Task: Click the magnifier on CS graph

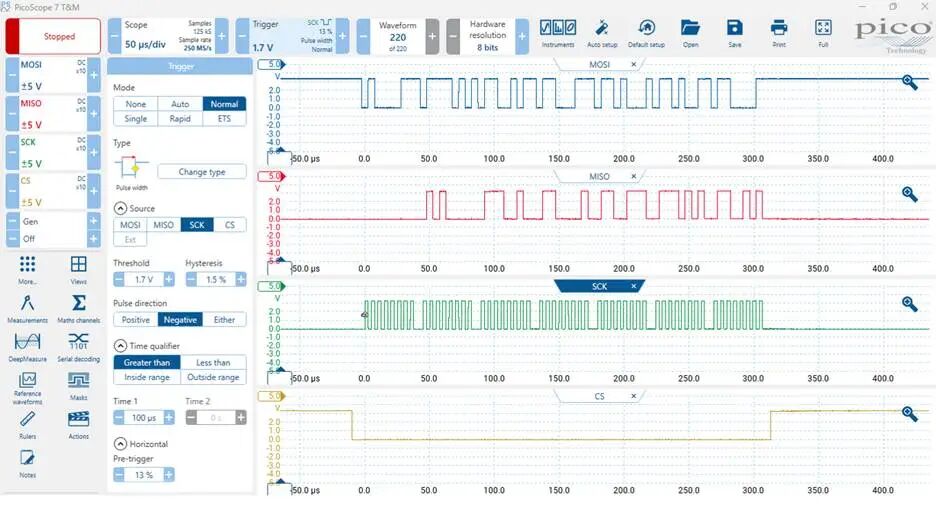Action: tap(909, 414)
